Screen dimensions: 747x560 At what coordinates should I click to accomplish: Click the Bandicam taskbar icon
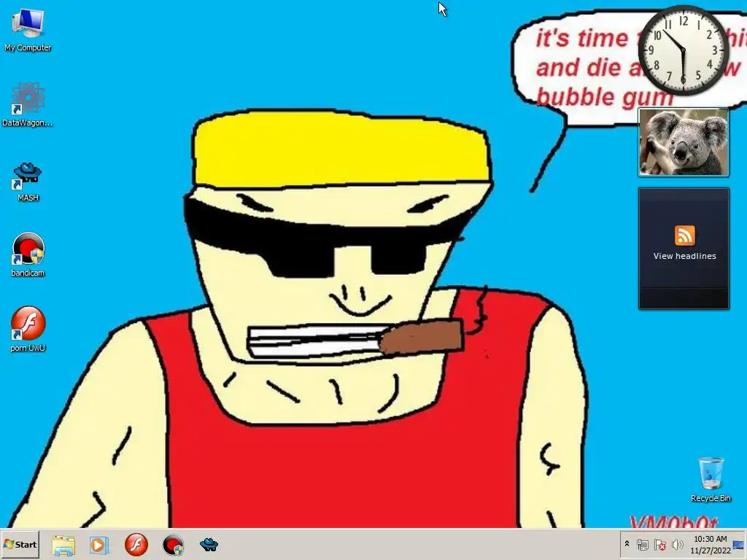click(x=173, y=545)
